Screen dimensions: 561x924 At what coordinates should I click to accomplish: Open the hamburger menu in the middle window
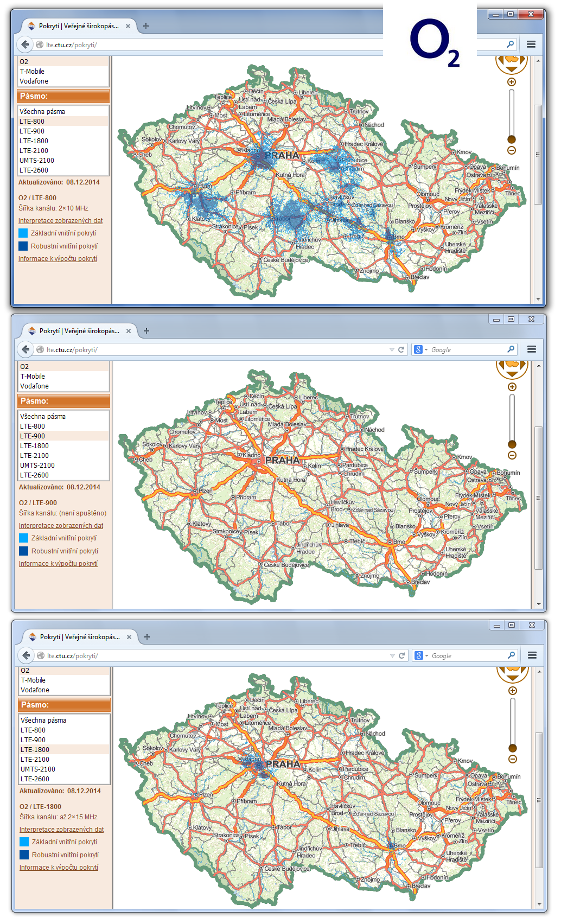click(x=532, y=349)
